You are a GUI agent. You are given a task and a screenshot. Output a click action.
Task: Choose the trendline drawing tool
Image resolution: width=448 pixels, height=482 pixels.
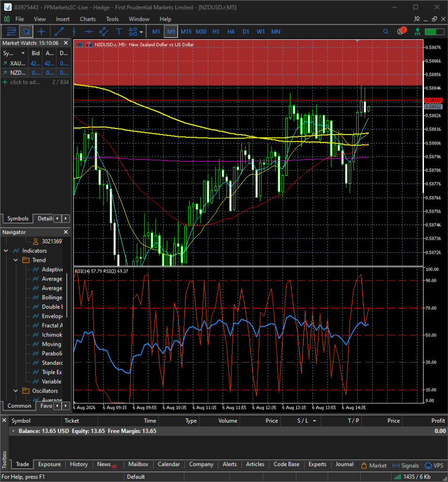[59, 32]
